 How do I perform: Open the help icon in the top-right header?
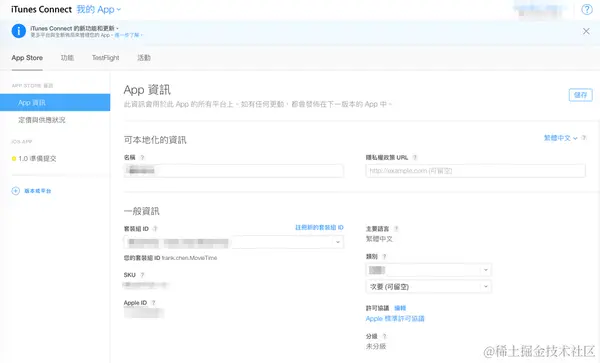587,9
